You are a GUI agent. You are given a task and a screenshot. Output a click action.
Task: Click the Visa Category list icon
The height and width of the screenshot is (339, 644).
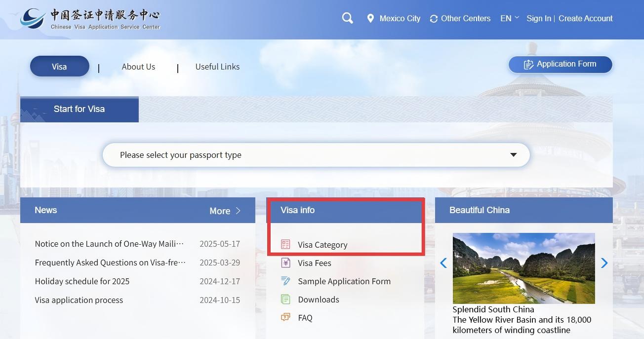(285, 244)
